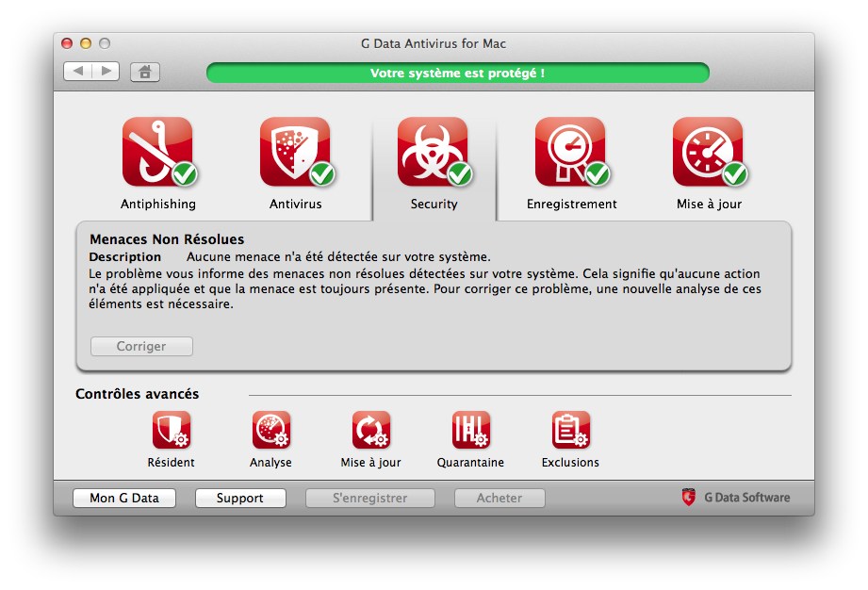Open the Analyse scan settings icon

click(x=271, y=430)
